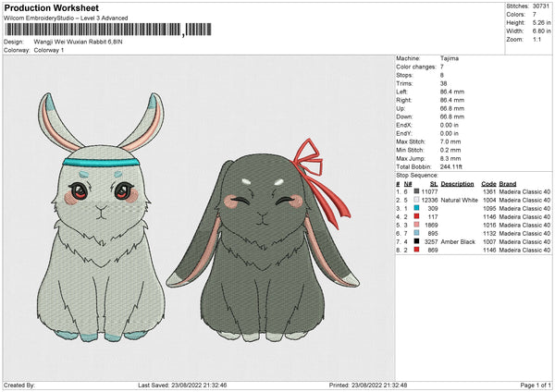This screenshot has height=392, width=555.
Task: Click the 'Last Saved: 23/08/2022 21:32:46' footer
Action: [x=182, y=385]
